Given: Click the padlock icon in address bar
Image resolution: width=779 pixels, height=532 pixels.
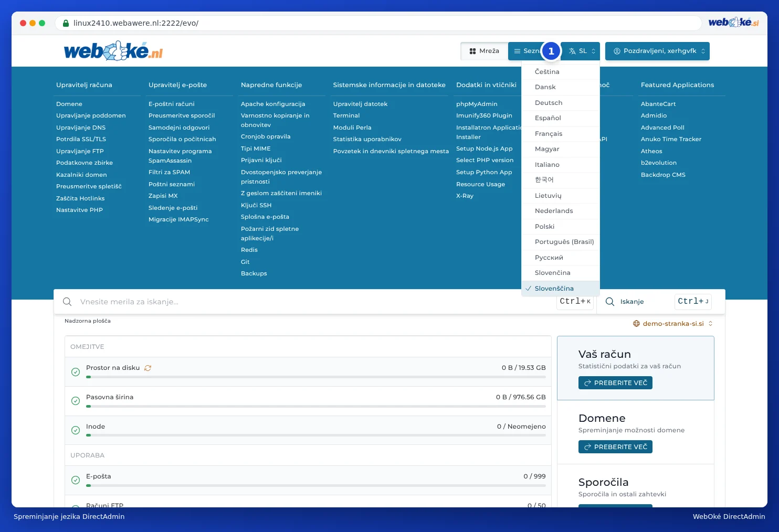Looking at the screenshot, I should click(66, 23).
